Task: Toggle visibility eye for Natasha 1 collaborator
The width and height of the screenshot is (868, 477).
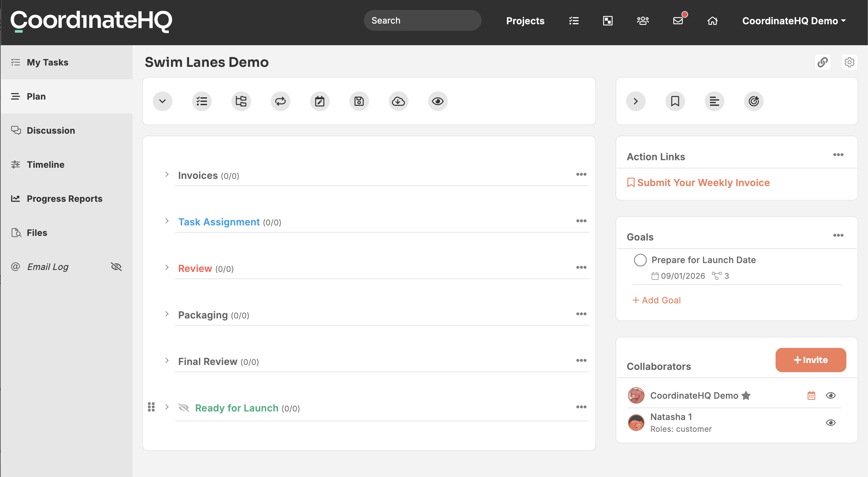Action: (x=831, y=423)
